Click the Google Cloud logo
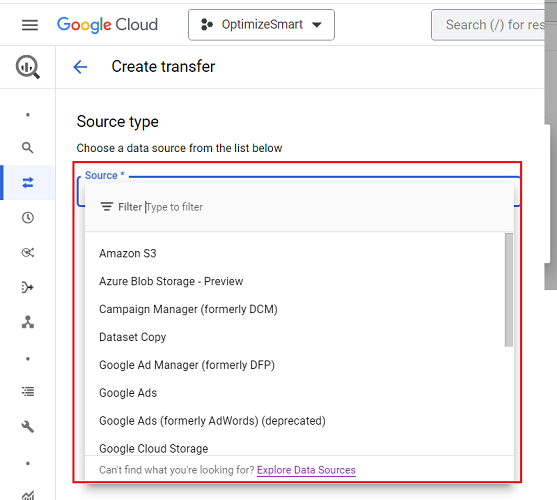 point(107,25)
